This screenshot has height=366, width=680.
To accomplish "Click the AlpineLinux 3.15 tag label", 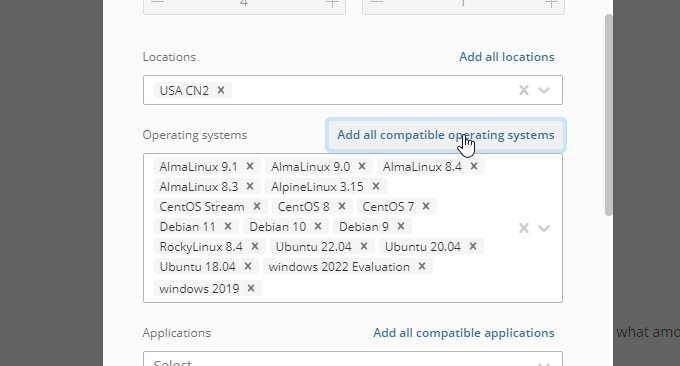I will tap(317, 186).
